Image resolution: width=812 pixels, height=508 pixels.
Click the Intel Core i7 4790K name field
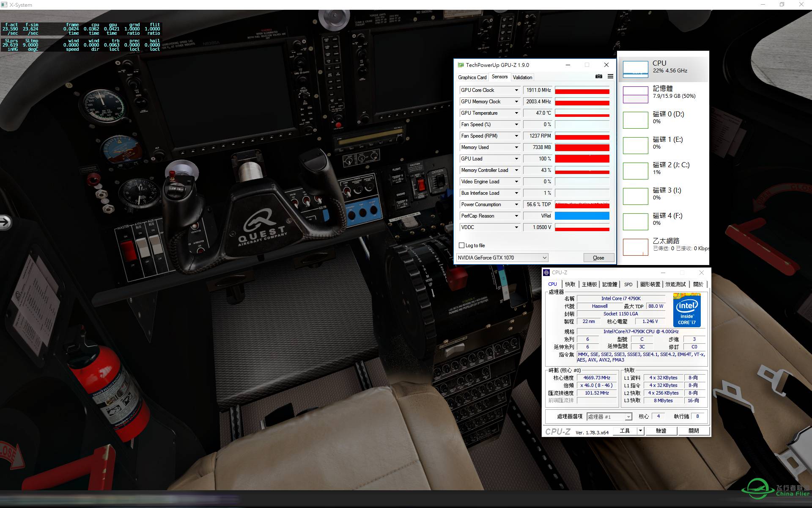pos(621,298)
